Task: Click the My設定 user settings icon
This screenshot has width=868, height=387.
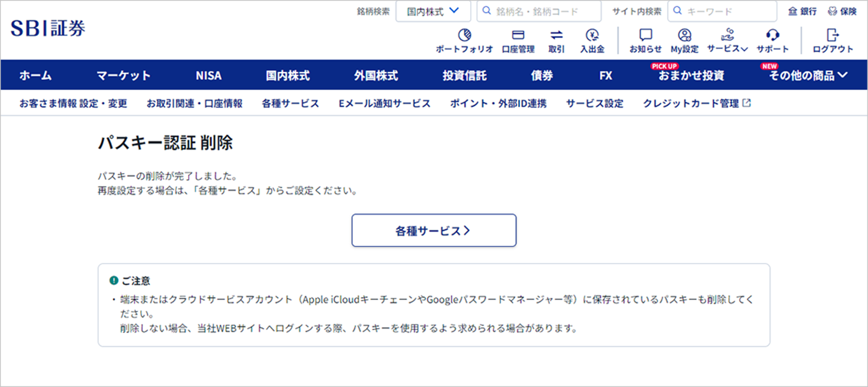Action: pyautogui.click(x=685, y=36)
